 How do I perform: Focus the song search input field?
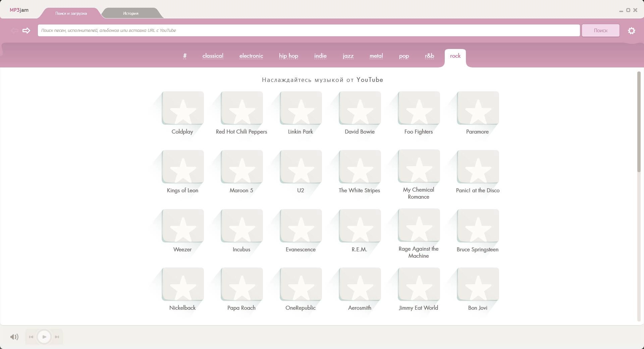[309, 31]
